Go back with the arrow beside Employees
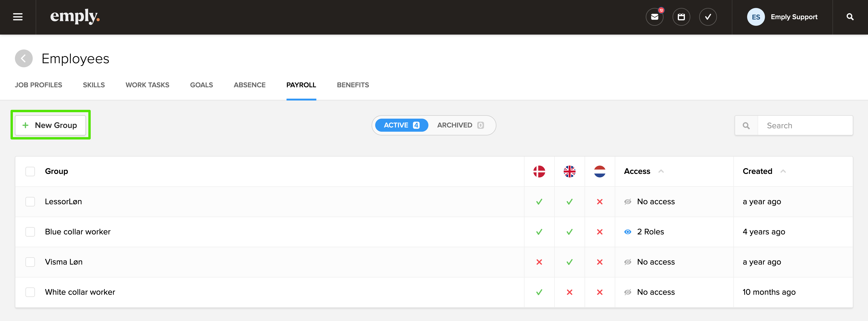Viewport: 868px width, 321px height. pyautogui.click(x=24, y=59)
